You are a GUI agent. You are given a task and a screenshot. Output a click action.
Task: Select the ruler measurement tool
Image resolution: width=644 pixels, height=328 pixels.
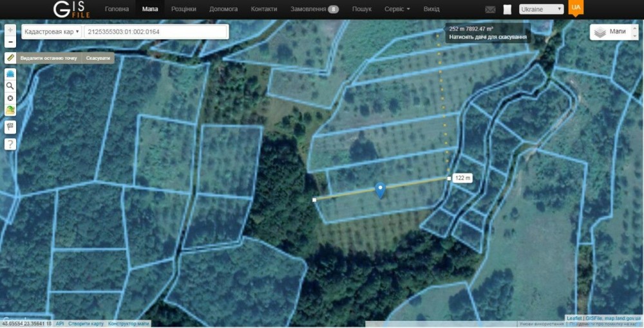pos(10,58)
